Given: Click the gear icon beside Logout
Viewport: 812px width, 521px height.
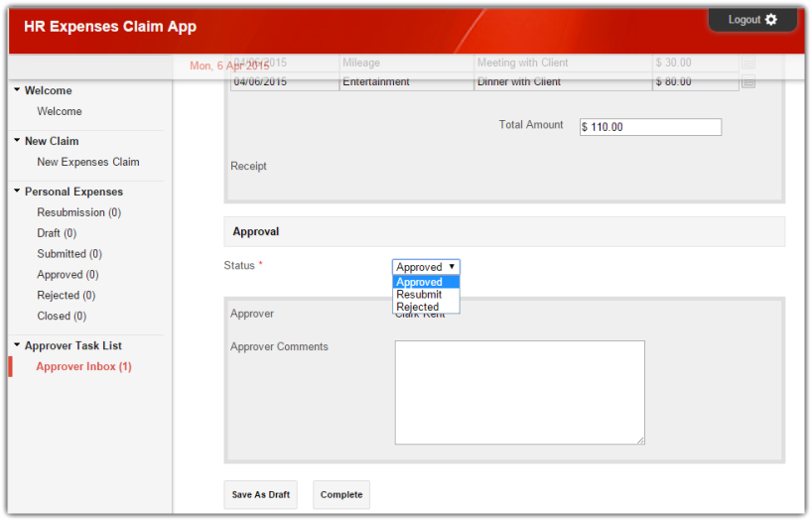Looking at the screenshot, I should (771, 20).
